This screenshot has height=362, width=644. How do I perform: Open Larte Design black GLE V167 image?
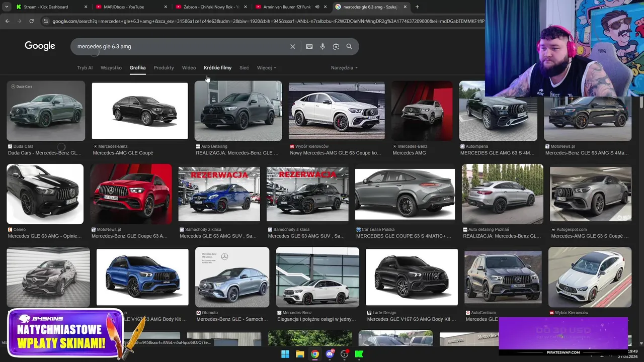[412, 277]
